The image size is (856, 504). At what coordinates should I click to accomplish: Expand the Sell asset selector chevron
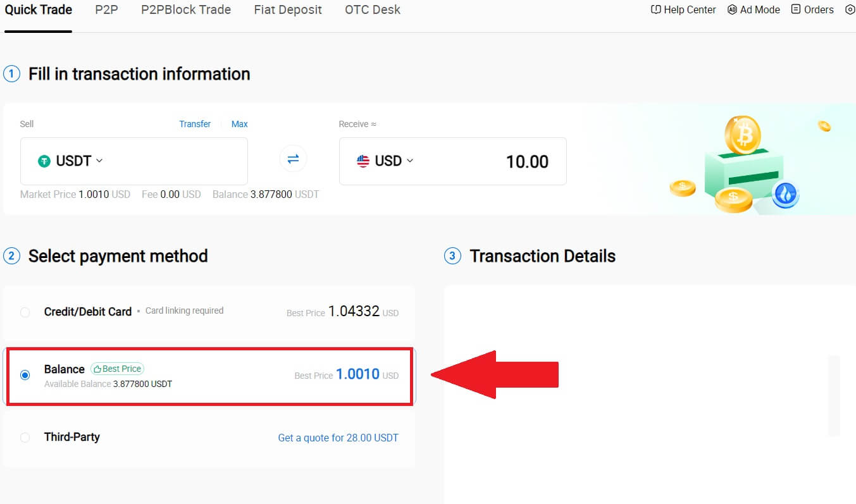coord(99,161)
